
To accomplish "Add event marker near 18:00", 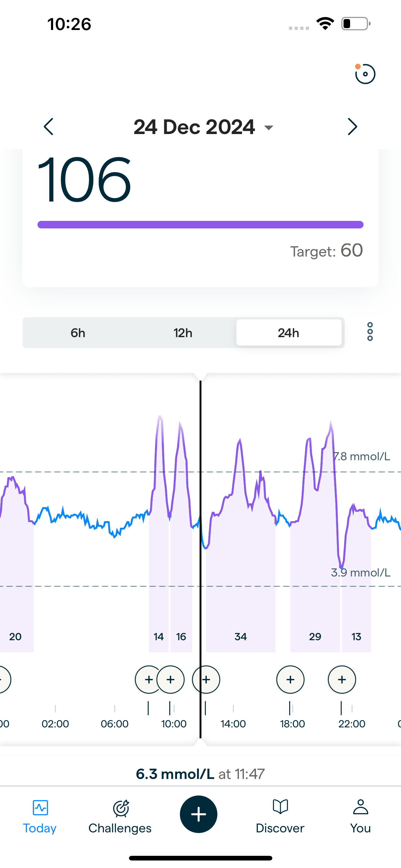I will (290, 680).
